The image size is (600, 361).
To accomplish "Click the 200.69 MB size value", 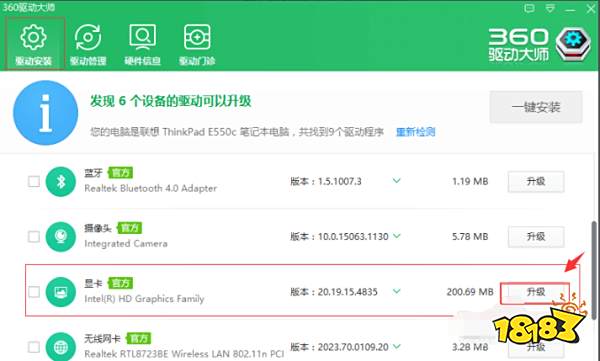I will coord(470,292).
